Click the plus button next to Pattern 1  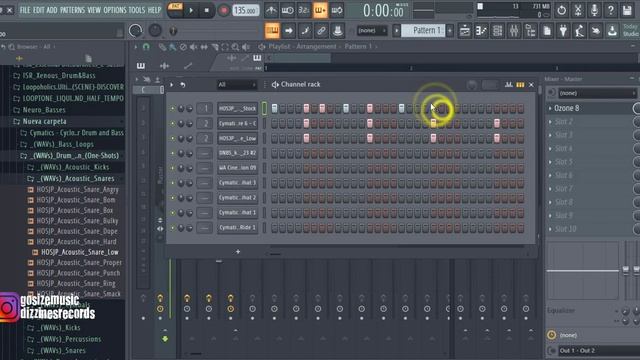click(x=450, y=31)
